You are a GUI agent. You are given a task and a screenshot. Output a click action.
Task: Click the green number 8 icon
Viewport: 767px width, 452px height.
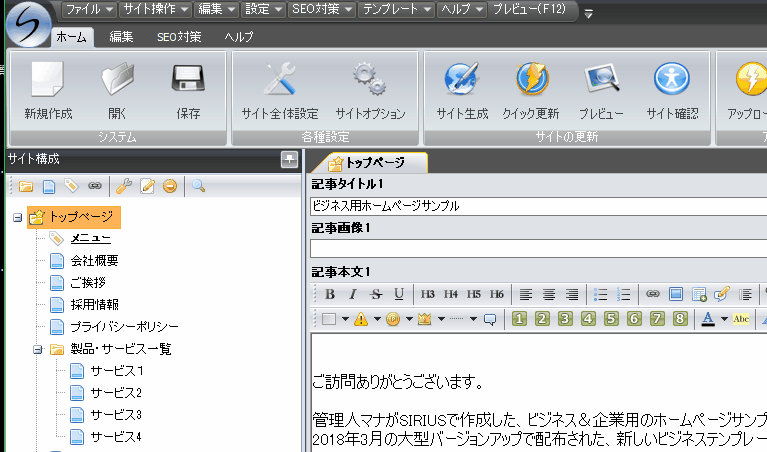coord(679,319)
